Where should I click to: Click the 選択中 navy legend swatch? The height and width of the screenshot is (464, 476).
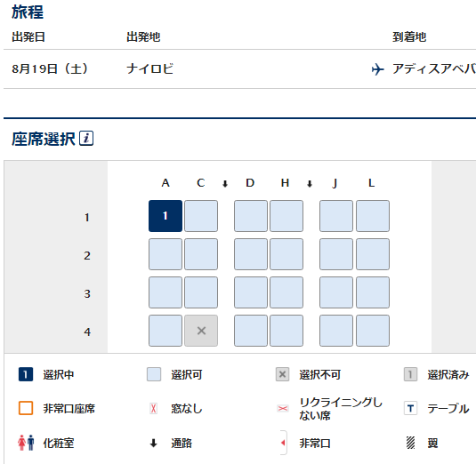[x=26, y=374]
